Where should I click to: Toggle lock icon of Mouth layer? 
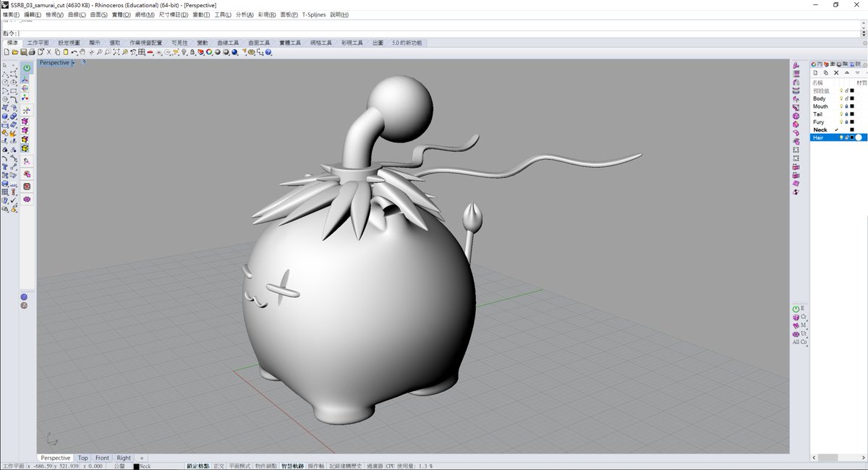[846, 106]
